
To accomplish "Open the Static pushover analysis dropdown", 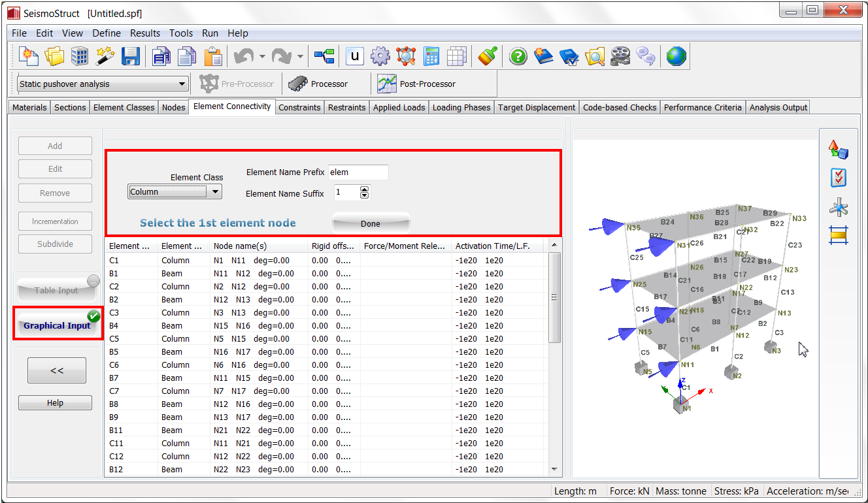I will 182,84.
